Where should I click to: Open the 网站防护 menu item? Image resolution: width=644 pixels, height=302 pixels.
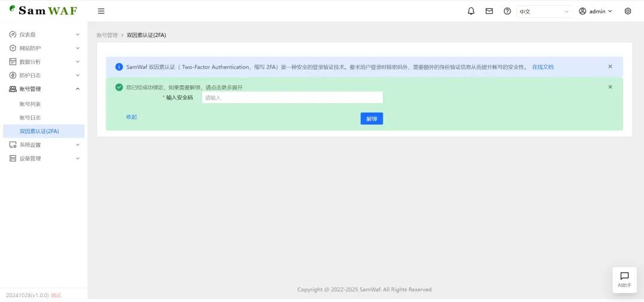point(44,48)
